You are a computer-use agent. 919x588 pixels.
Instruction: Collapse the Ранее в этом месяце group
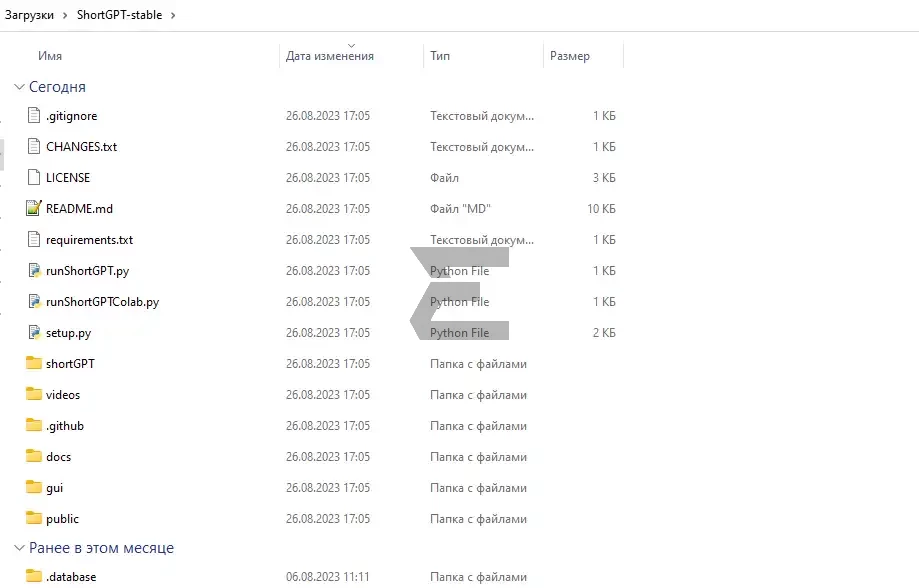[19, 548]
